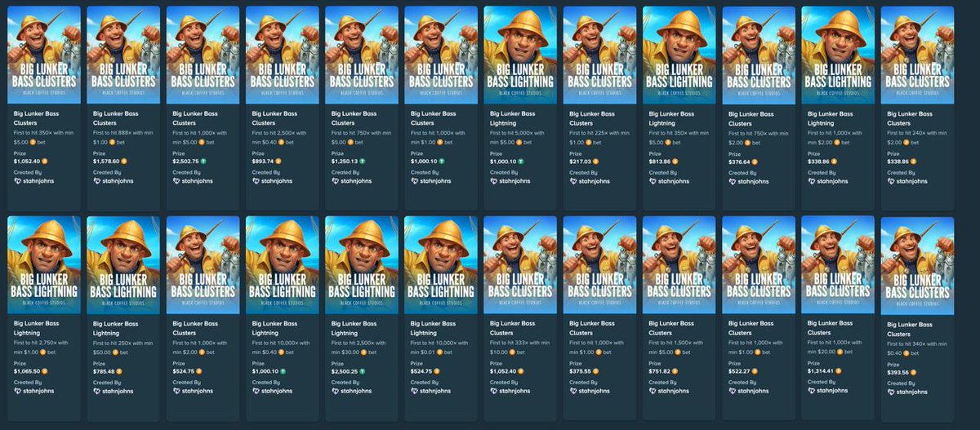Open the Lightning thumbnail of the 5,000× challenge
The width and height of the screenshot is (980, 430).
click(x=519, y=55)
